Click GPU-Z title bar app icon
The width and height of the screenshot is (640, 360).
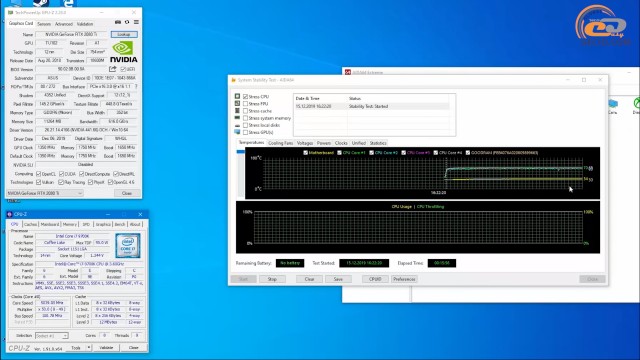pyautogui.click(x=11, y=13)
